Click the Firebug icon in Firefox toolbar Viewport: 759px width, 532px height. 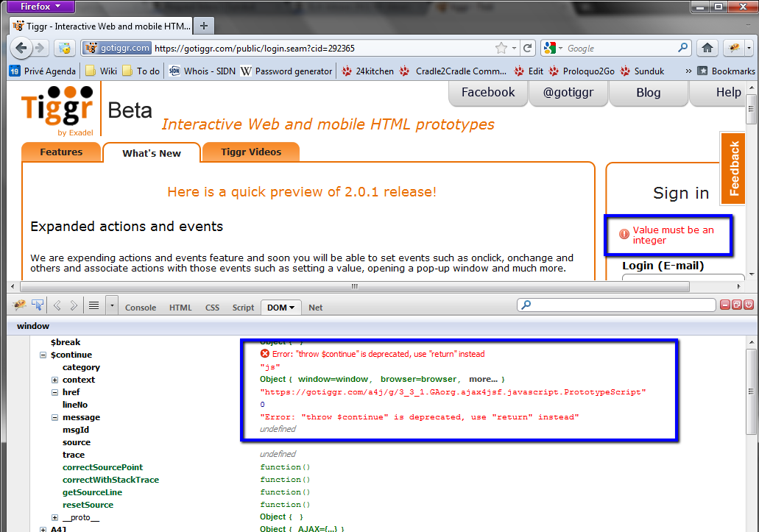pos(734,48)
